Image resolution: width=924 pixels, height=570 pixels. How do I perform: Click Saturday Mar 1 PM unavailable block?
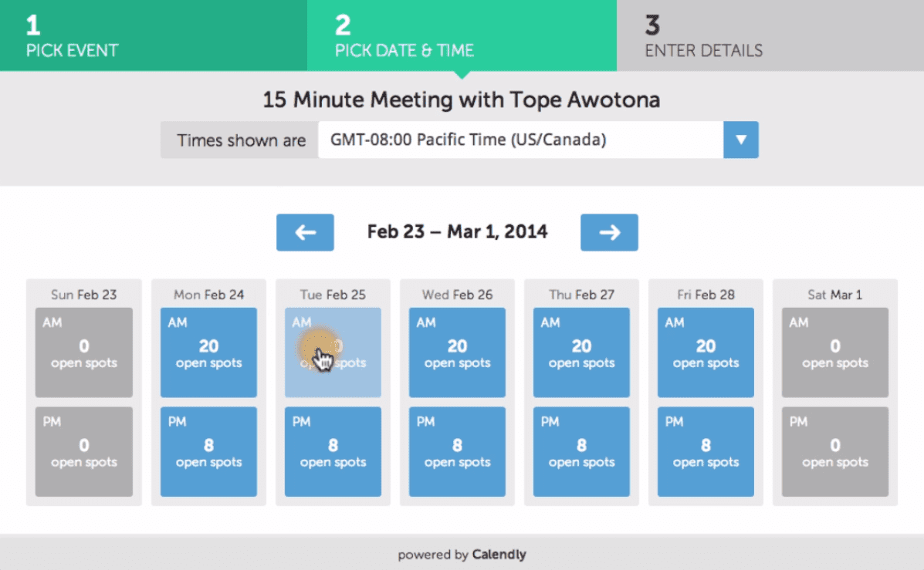click(835, 452)
